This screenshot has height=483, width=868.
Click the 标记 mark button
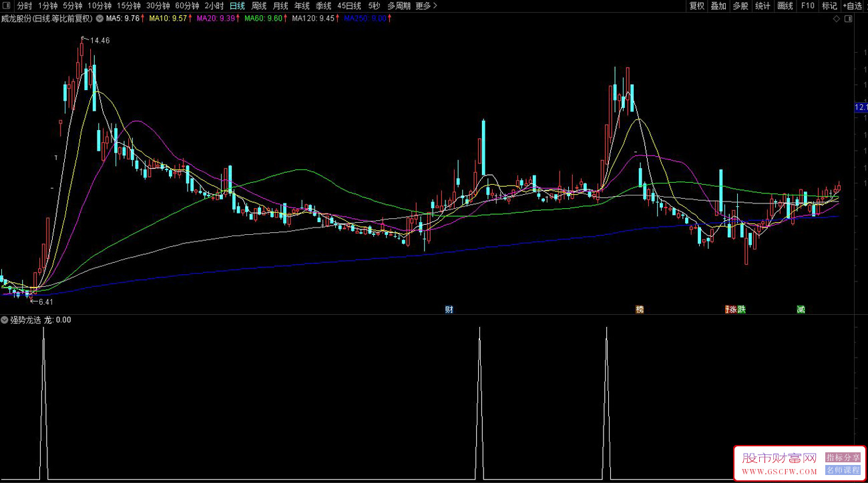pos(829,6)
